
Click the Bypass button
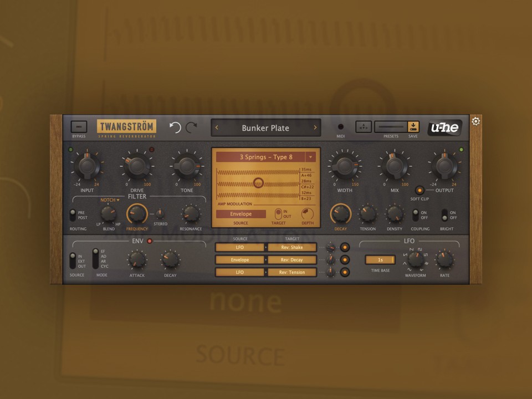(79, 127)
